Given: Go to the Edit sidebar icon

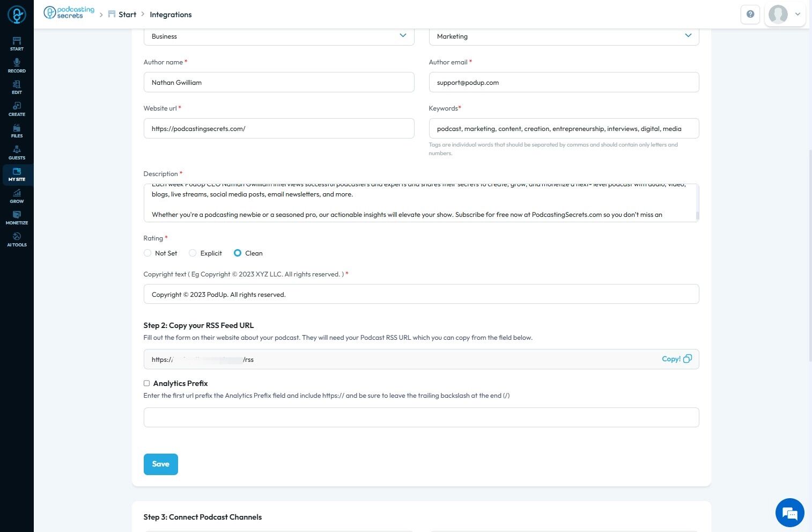Looking at the screenshot, I should tap(17, 88).
